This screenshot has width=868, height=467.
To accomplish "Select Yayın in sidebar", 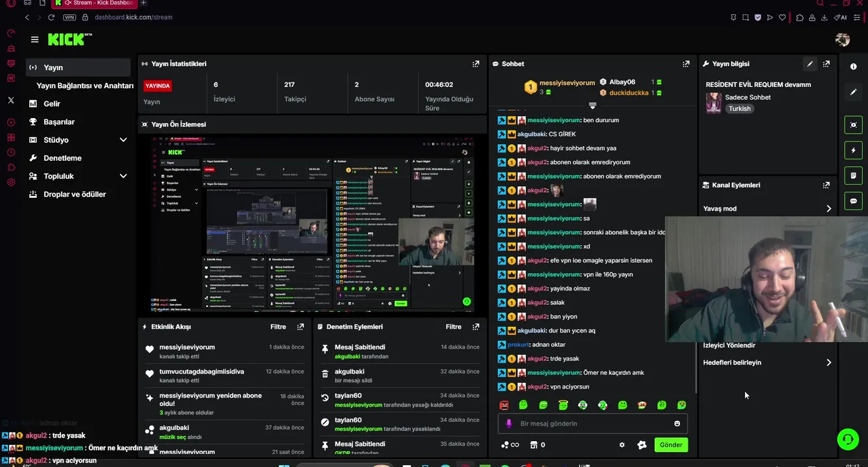I will 78,67.
